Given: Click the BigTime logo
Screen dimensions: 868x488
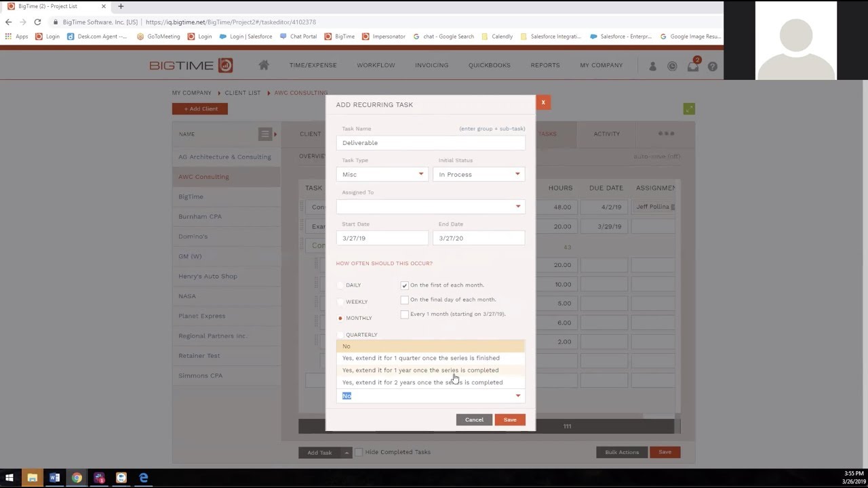Looking at the screenshot, I should tap(191, 65).
